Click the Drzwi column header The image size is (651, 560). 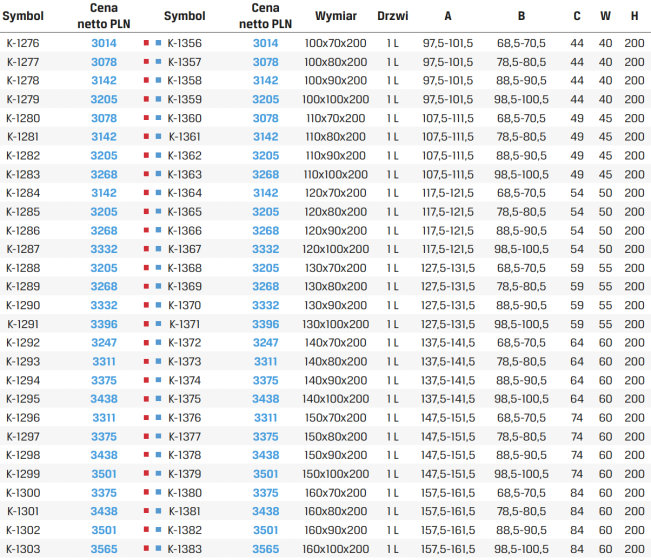[x=393, y=16]
